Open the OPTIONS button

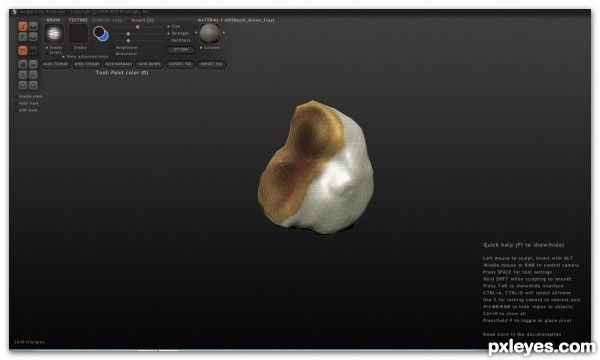(x=181, y=50)
